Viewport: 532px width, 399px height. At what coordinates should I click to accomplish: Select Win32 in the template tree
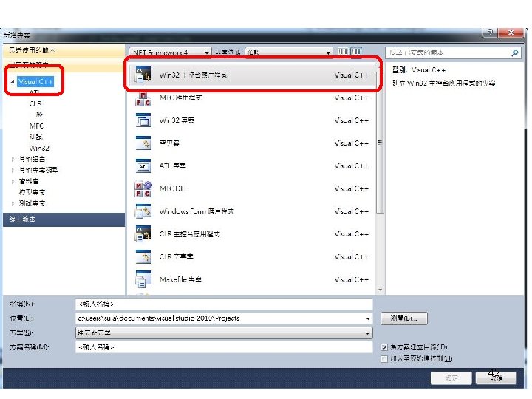39,149
